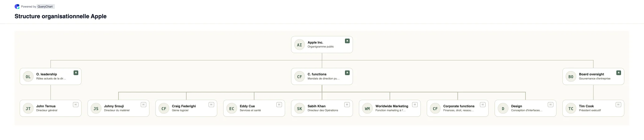
Task: Click the D avatar on Design card
Action: [503, 109]
